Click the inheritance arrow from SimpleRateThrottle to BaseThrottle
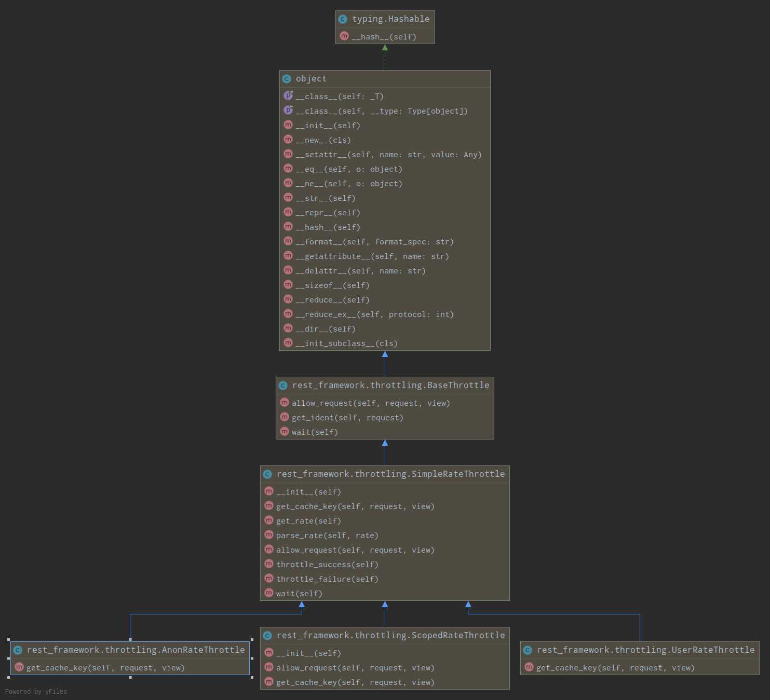This screenshot has height=700, width=770. [385, 452]
